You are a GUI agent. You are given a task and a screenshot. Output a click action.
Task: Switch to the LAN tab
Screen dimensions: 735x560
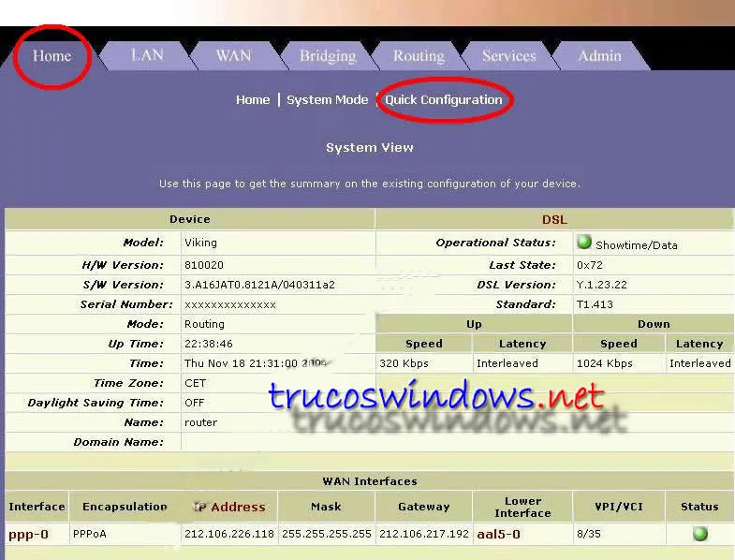[x=147, y=55]
